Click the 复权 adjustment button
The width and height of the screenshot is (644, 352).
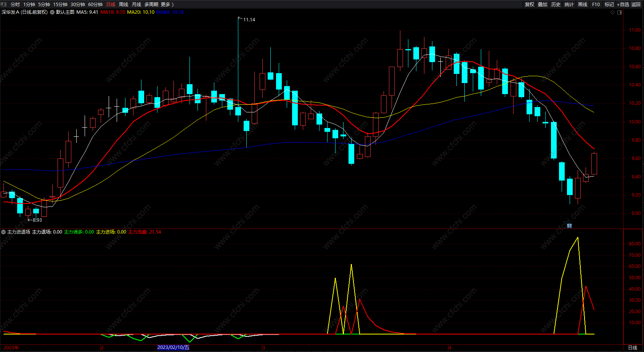point(530,5)
